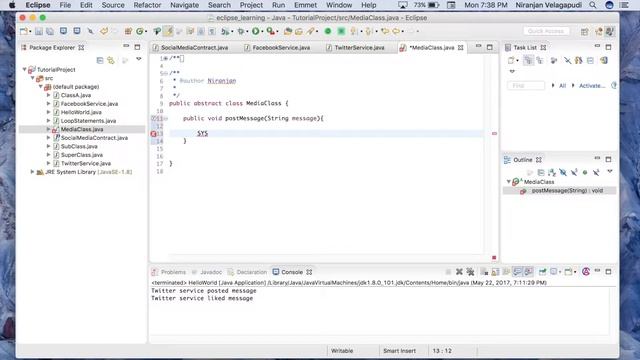Toggle Show Console on standard error change
This screenshot has height=360, width=640.
[529, 272]
